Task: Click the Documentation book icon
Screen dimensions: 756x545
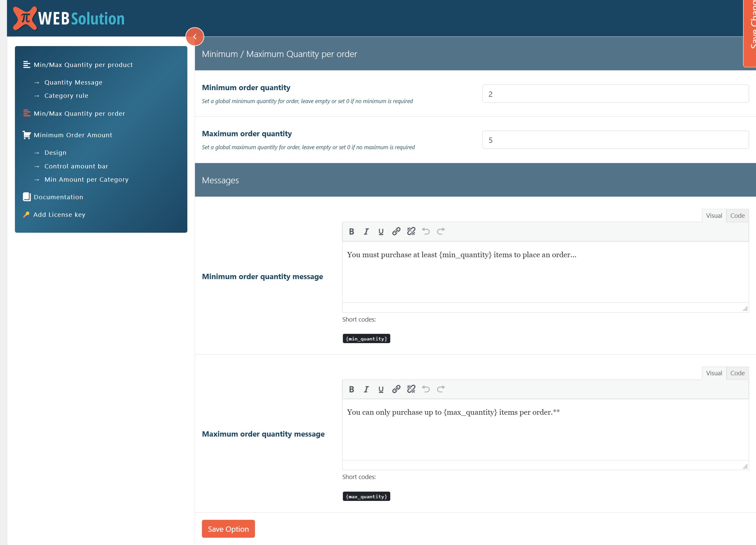Action: [x=27, y=197]
